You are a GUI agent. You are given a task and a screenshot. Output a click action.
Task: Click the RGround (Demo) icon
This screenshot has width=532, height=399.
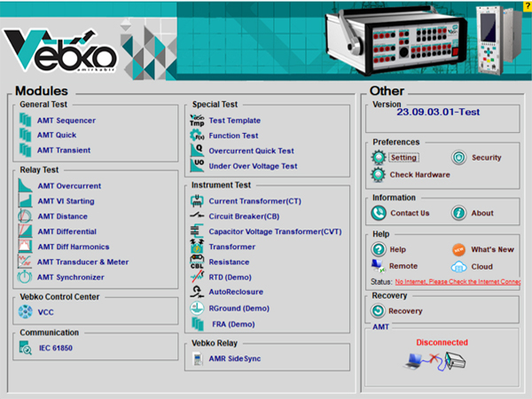(x=197, y=308)
